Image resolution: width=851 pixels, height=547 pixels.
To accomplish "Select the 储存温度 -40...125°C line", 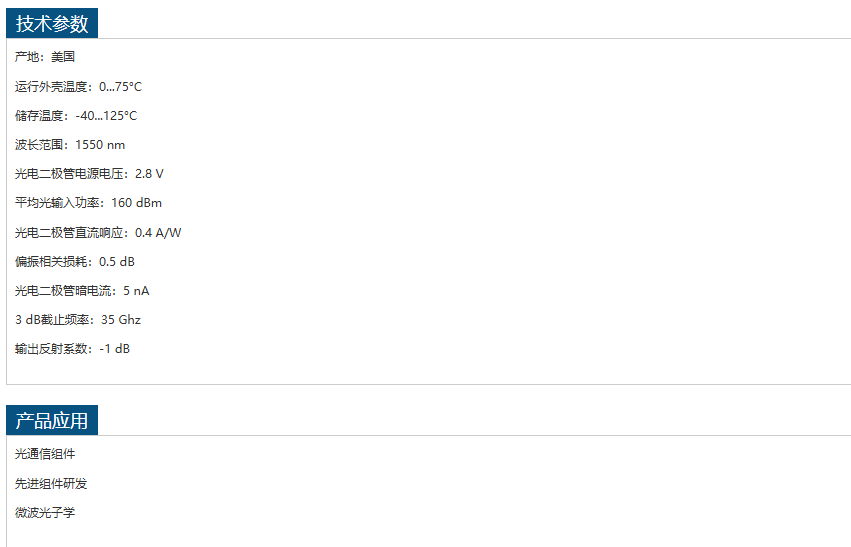I will (76, 116).
